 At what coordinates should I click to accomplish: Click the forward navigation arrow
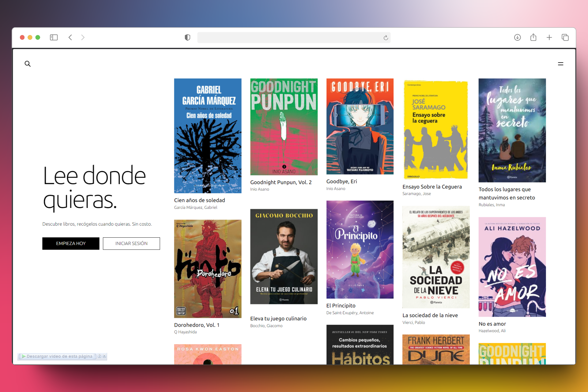[83, 37]
